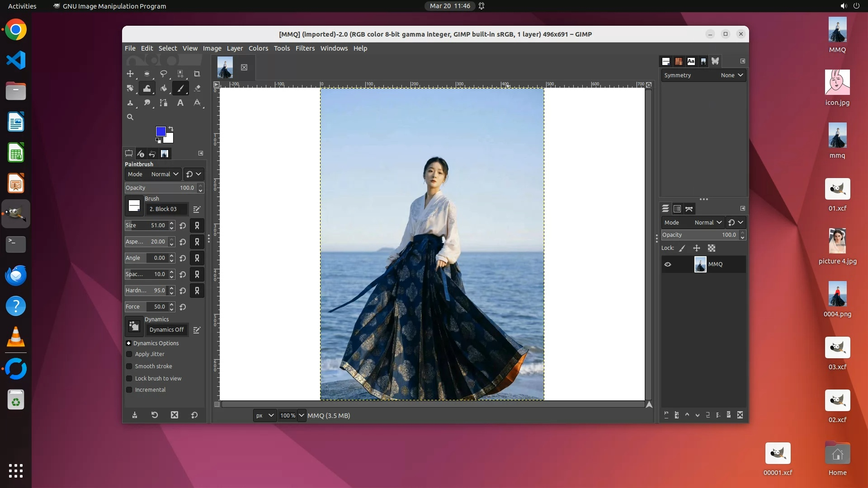868x488 pixels.
Task: Select the Text tool
Action: [x=180, y=103]
